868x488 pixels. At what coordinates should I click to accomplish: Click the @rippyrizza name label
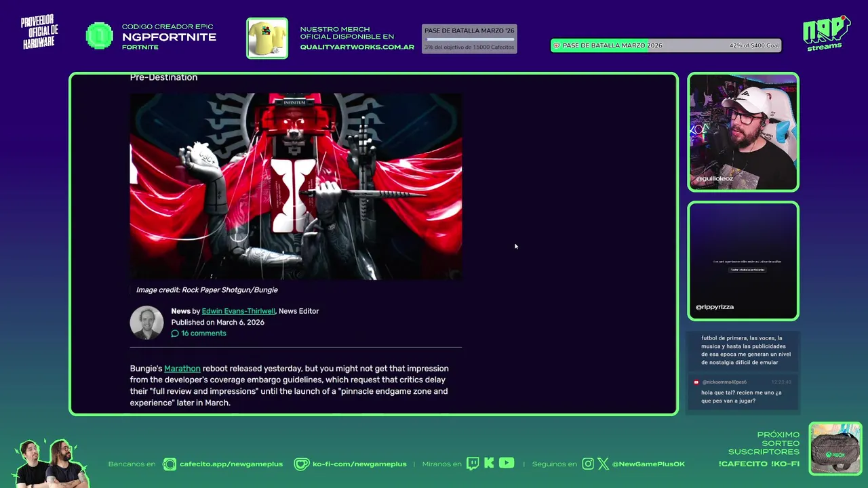coord(715,307)
